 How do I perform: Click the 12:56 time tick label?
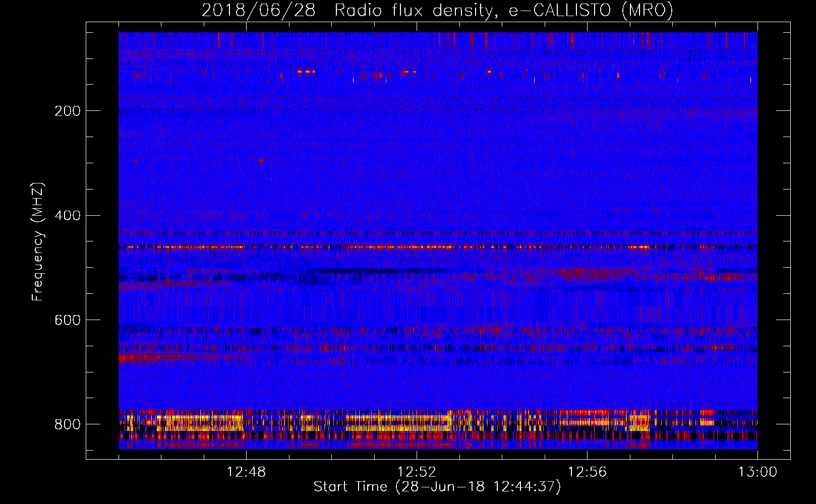(587, 472)
